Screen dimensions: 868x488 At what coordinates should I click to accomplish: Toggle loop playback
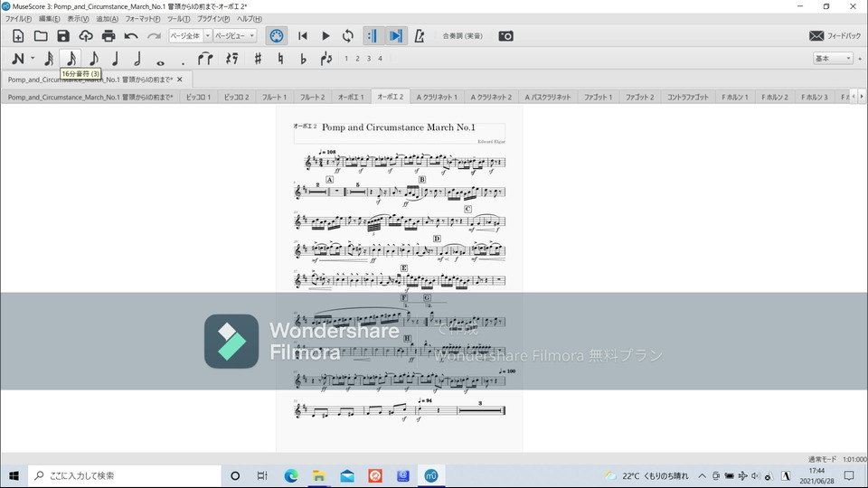[347, 36]
